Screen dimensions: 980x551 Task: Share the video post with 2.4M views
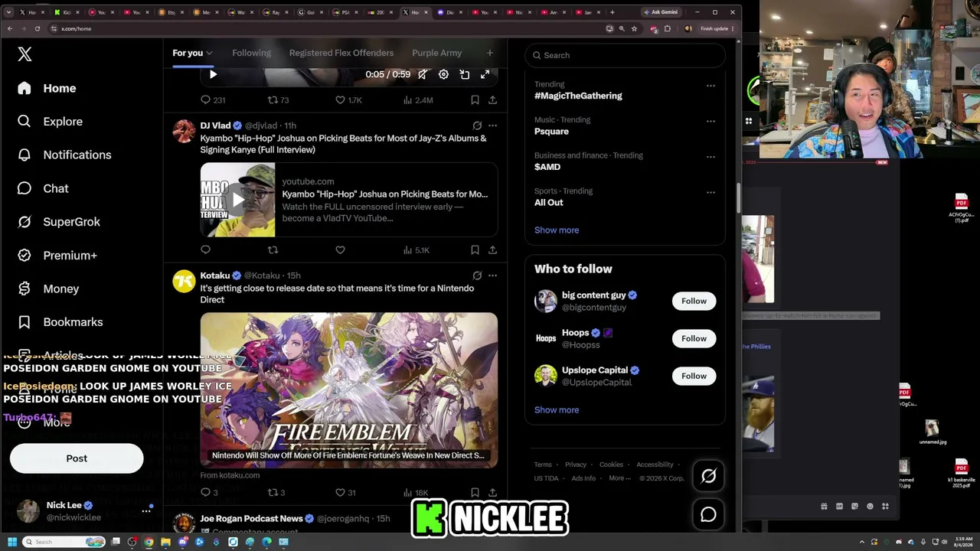[x=492, y=100]
